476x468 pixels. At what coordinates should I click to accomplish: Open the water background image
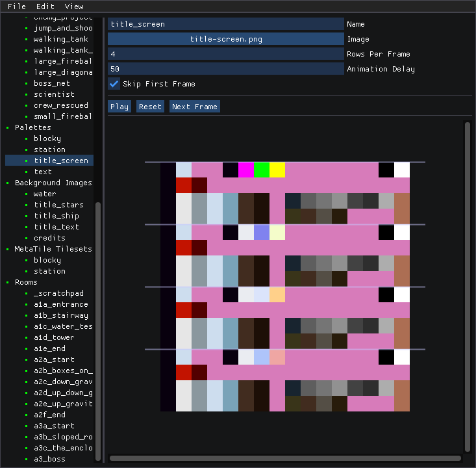tap(45, 194)
